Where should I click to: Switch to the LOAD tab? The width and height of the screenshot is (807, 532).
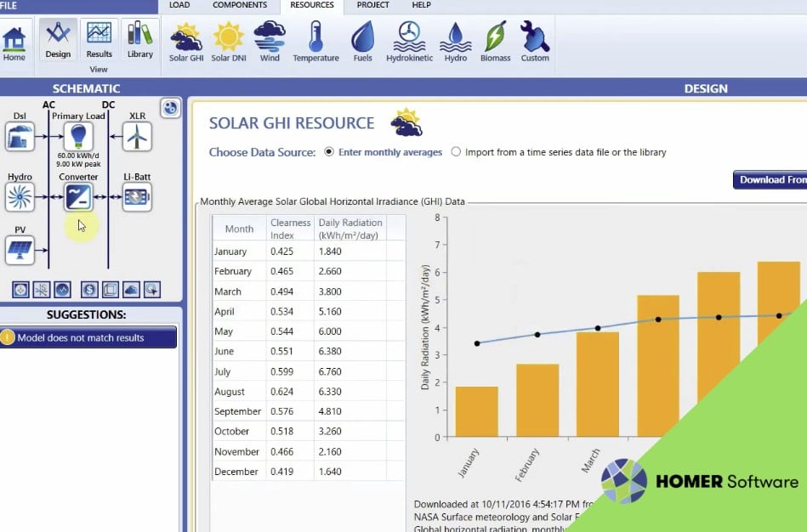(x=179, y=5)
